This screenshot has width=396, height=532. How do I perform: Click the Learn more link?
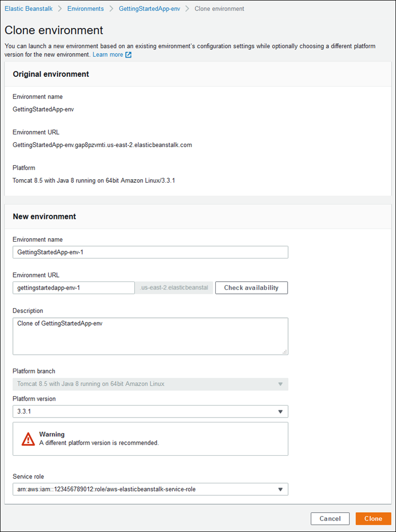107,54
